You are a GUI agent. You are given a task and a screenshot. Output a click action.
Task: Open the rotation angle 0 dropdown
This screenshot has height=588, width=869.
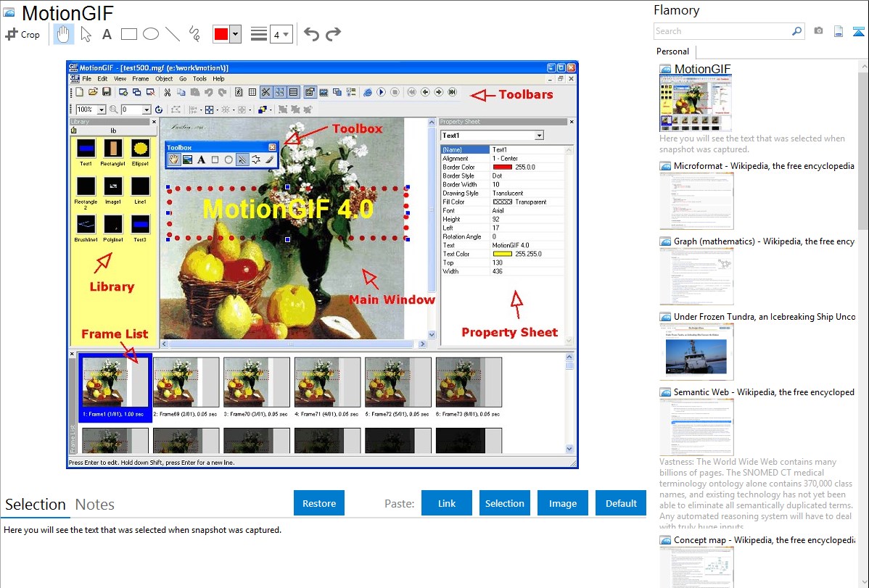click(147, 109)
